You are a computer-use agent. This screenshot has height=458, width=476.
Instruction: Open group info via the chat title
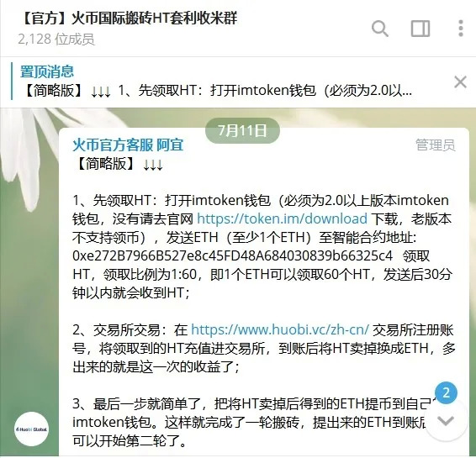[129, 18]
